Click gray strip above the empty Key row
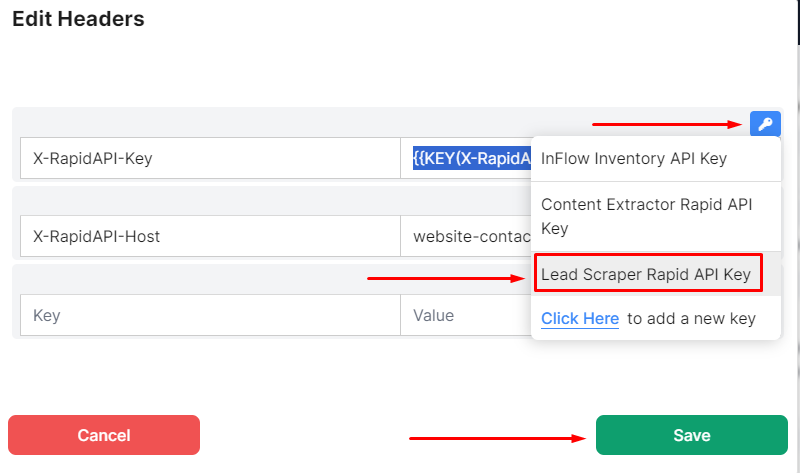 pos(271,279)
